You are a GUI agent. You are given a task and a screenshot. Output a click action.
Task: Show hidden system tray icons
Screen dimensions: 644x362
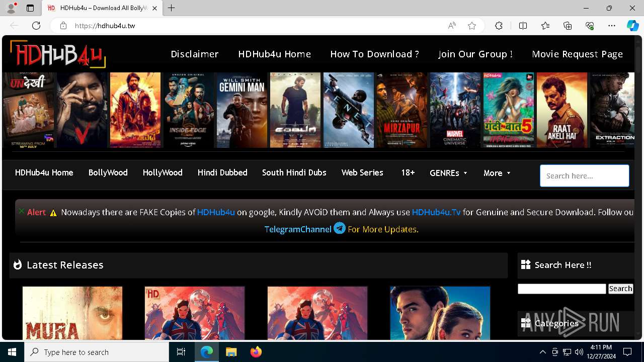pos(542,352)
